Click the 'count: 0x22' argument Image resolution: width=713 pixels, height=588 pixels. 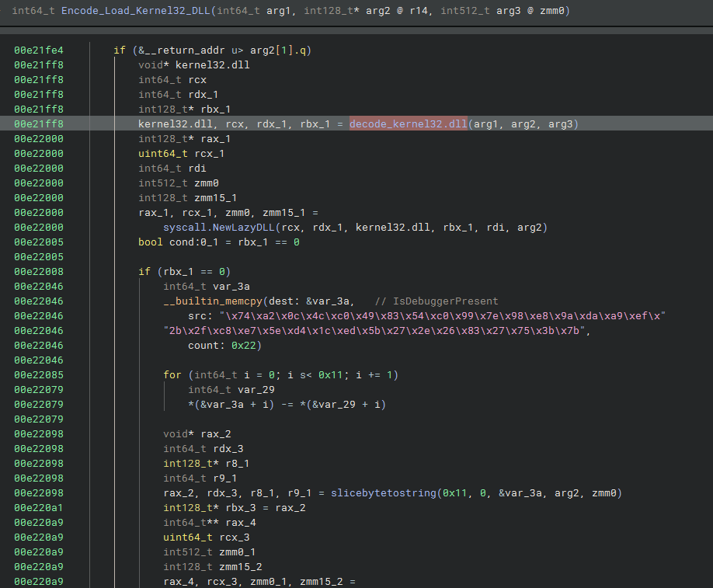[224, 345]
